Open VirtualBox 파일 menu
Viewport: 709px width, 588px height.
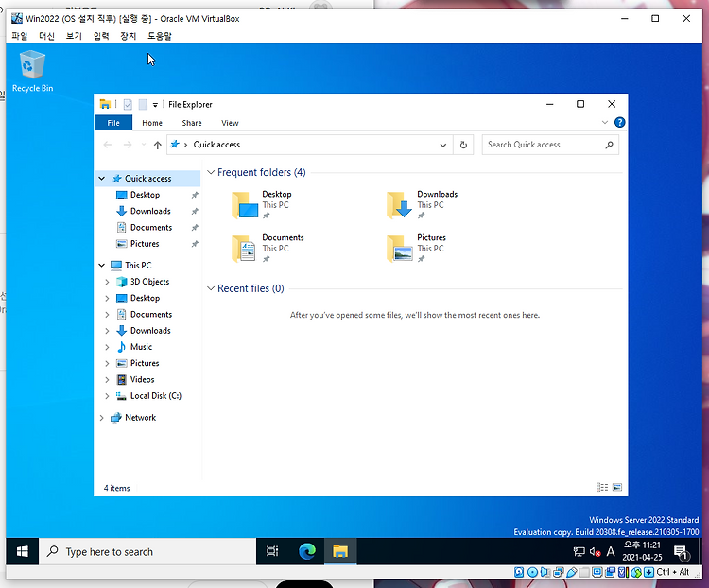tap(20, 36)
